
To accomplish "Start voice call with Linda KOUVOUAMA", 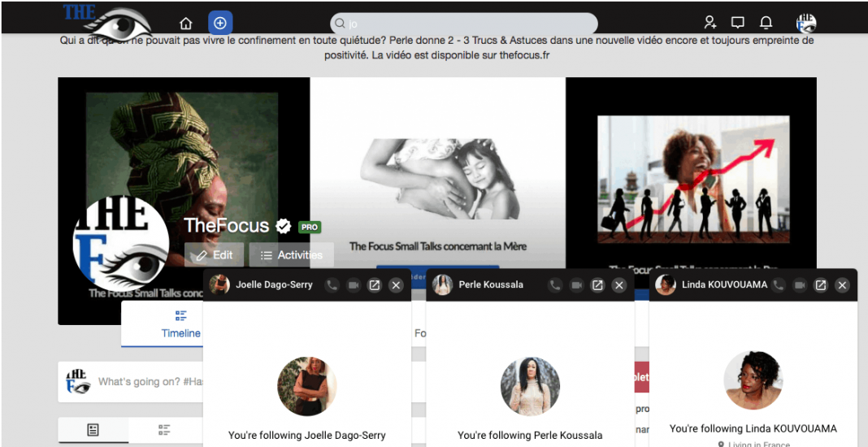I will 779,285.
